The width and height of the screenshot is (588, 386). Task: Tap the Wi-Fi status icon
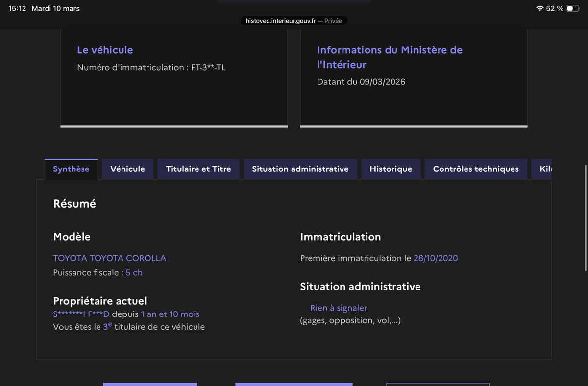(x=540, y=9)
